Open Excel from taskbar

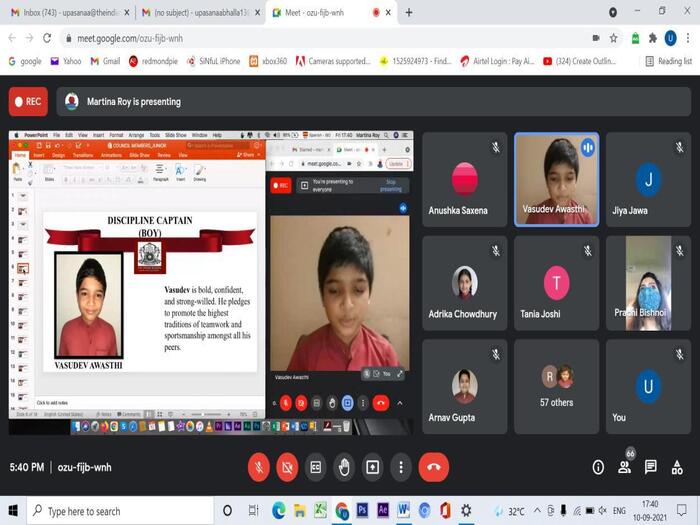tap(321, 511)
